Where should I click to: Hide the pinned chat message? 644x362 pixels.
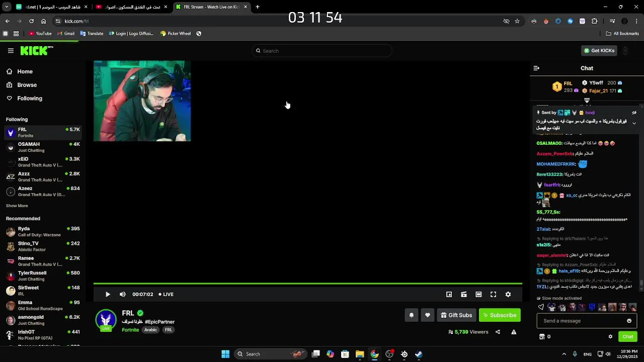coord(634,113)
